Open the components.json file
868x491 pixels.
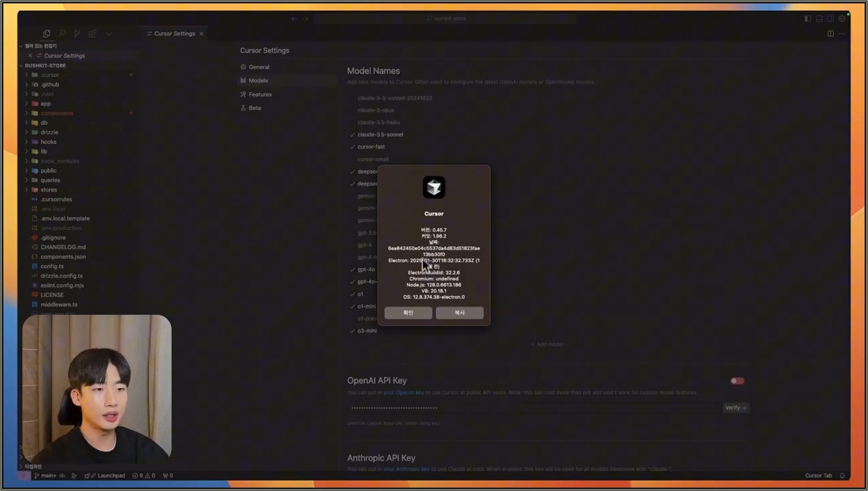click(63, 257)
